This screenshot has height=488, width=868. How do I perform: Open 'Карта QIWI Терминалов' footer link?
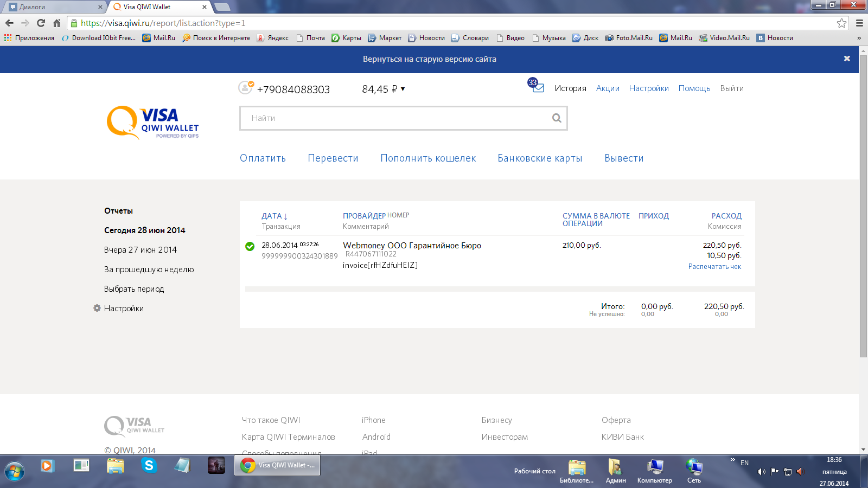tap(289, 437)
